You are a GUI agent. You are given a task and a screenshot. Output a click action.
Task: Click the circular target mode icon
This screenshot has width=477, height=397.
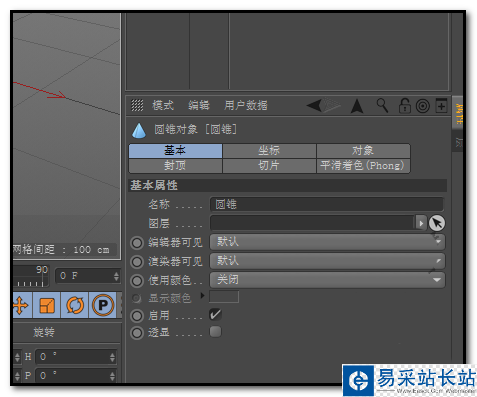tap(423, 106)
